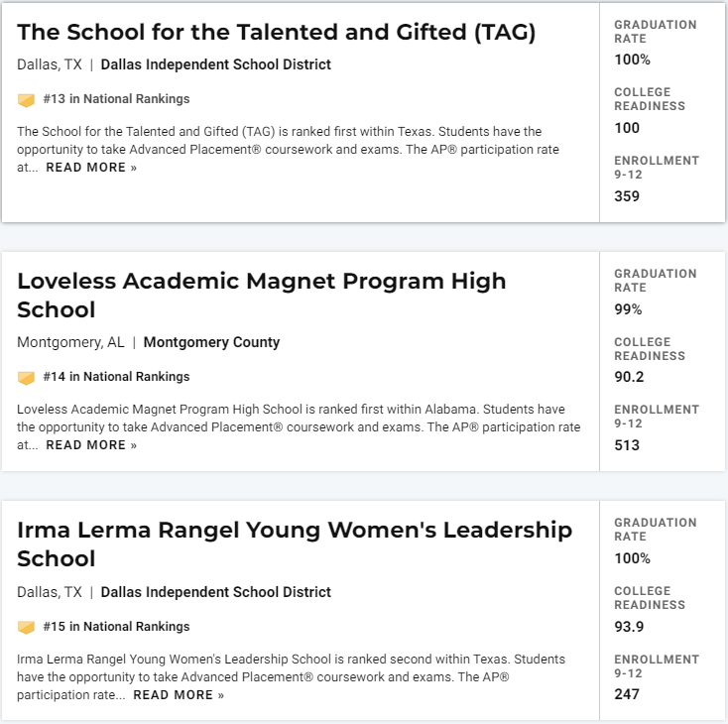
Task: Select the 513 enrollment figure for Loveless
Action: pyautogui.click(x=627, y=445)
